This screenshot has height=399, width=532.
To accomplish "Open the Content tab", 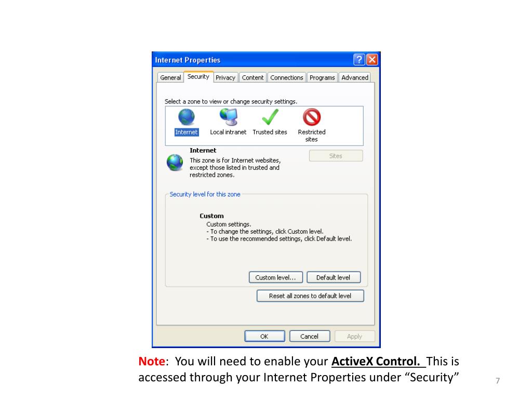I will click(253, 78).
